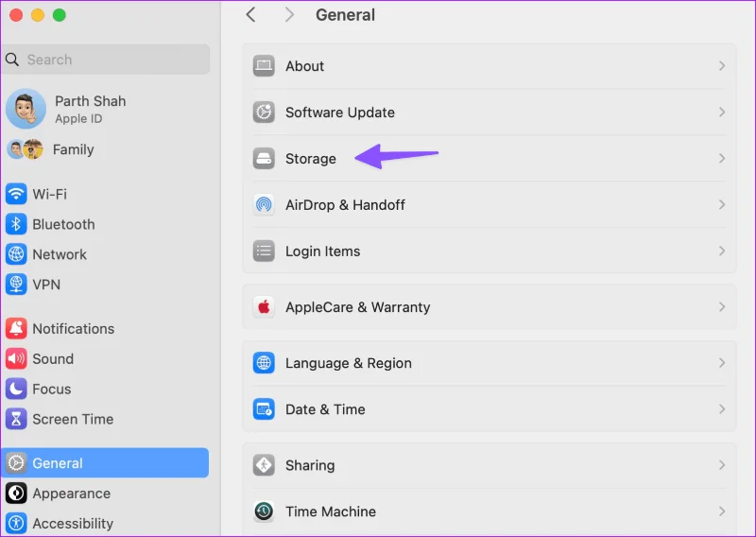Expand the Sharing row chevron
Viewport: 756px width, 537px height.
(x=722, y=465)
